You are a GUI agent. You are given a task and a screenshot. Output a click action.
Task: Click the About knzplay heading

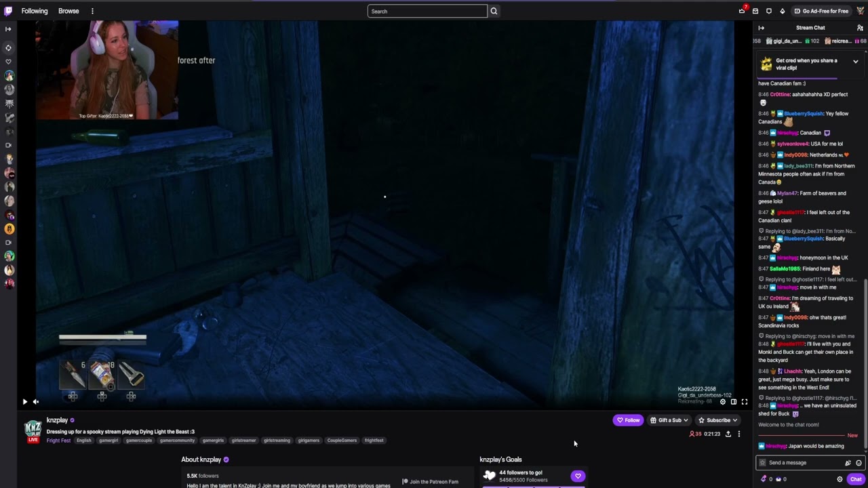(x=201, y=460)
